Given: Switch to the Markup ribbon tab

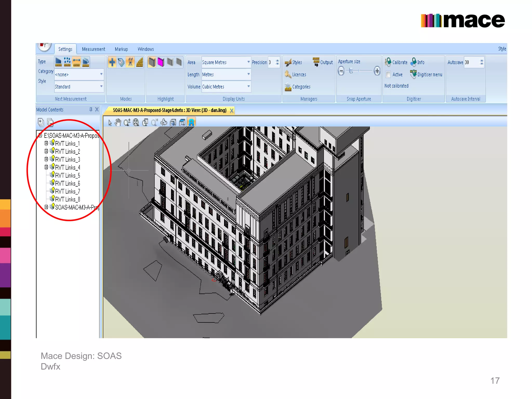Looking at the screenshot, I should [x=121, y=49].
